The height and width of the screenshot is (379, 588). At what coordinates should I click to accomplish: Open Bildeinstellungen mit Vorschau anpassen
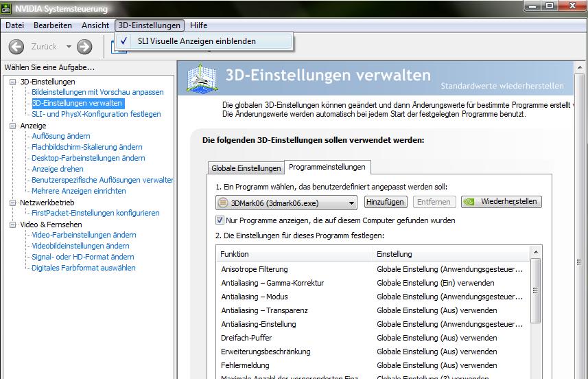click(97, 92)
